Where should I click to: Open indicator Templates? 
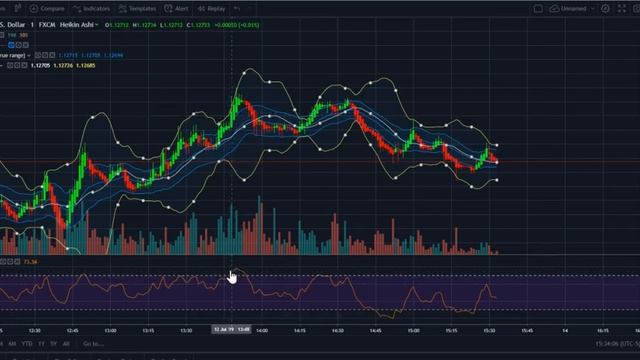[138, 9]
